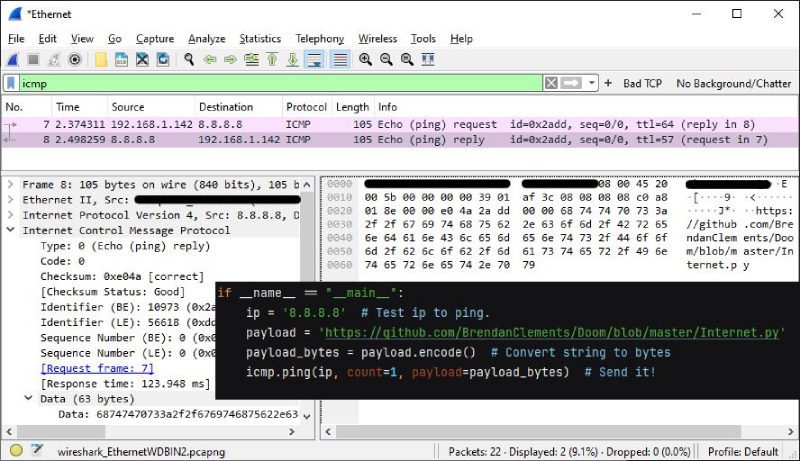Open the Tools menu
The height and width of the screenshot is (461, 800).
tap(423, 39)
